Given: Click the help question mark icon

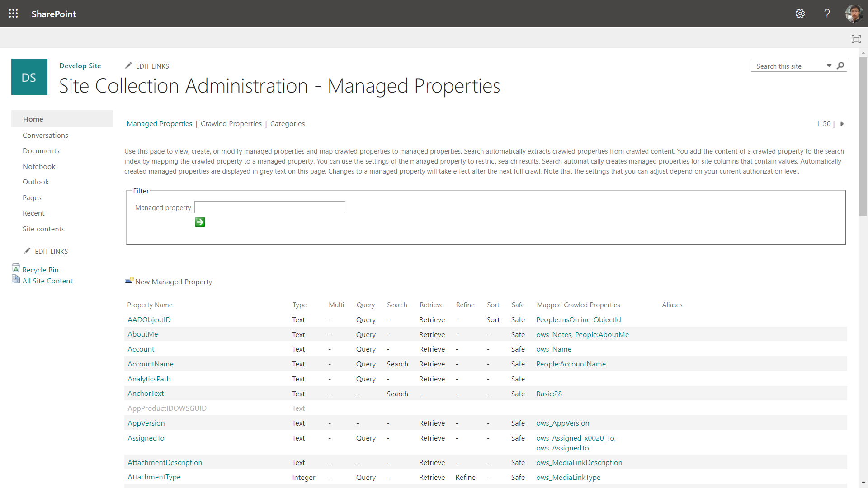Looking at the screenshot, I should pos(827,14).
